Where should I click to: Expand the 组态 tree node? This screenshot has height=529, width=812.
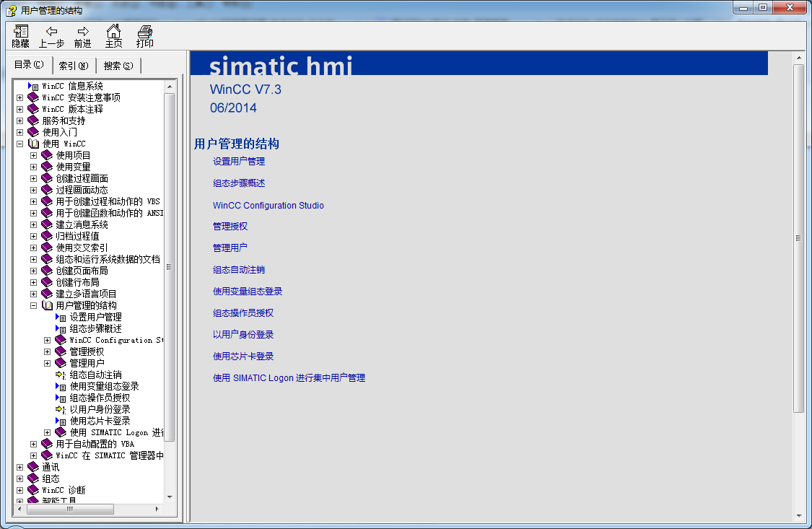(x=19, y=478)
